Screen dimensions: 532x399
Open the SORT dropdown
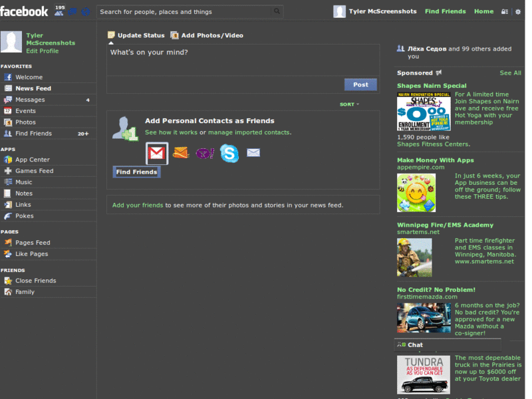coord(349,104)
